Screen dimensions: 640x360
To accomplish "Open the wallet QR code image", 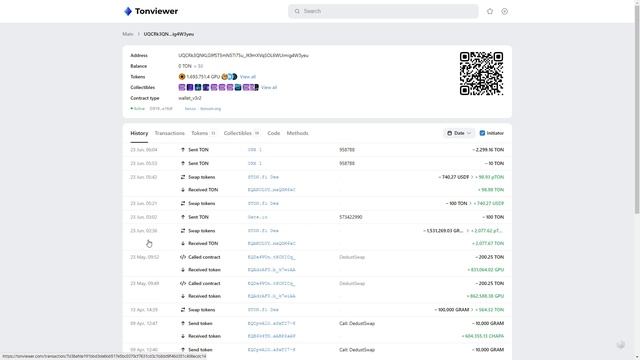I will 481,73.
